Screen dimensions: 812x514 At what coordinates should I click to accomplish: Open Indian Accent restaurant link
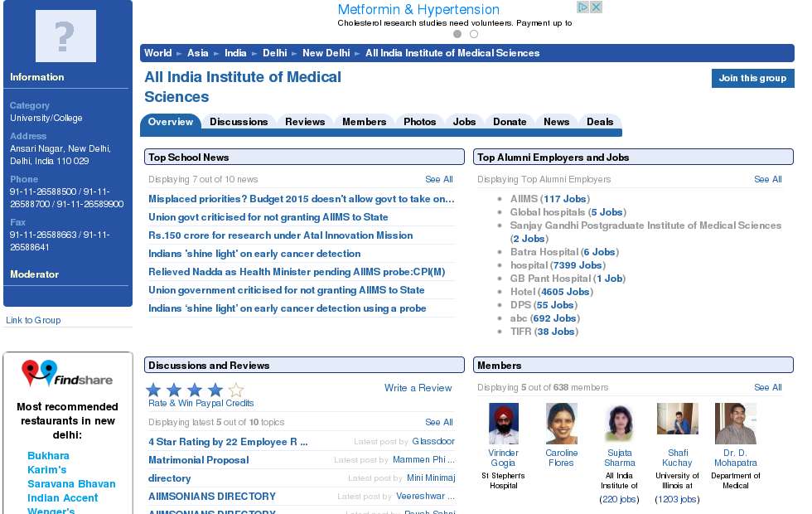pos(63,498)
